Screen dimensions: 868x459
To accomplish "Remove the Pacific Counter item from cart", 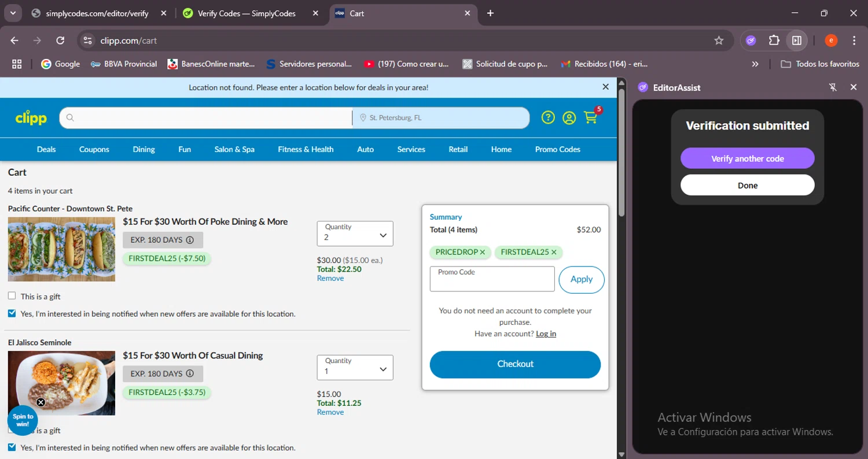I will 330,278.
